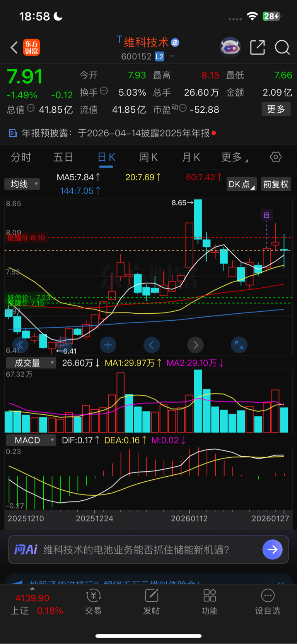Tap the share export icon
Viewport: 297px width, 644px height.
[258, 47]
